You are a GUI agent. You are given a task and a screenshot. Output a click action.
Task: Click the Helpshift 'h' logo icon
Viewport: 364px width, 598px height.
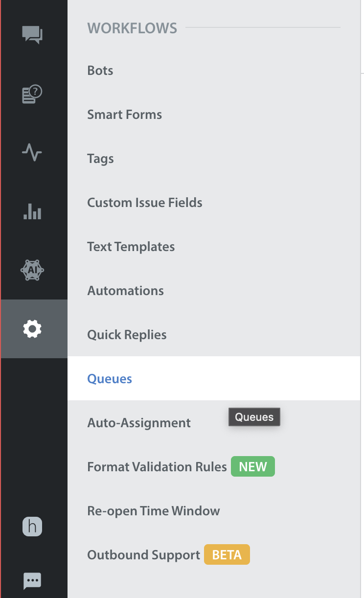click(32, 527)
